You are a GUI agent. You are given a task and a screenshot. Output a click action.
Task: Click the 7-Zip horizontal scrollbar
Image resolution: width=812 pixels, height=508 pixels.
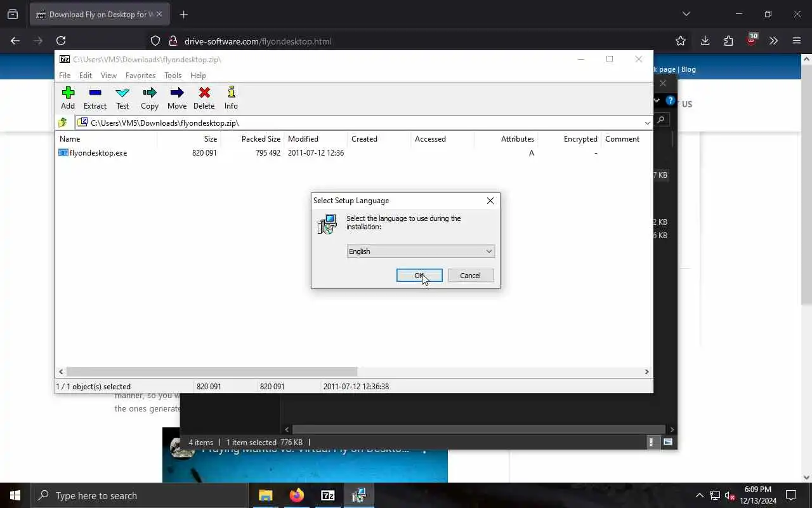212,372
